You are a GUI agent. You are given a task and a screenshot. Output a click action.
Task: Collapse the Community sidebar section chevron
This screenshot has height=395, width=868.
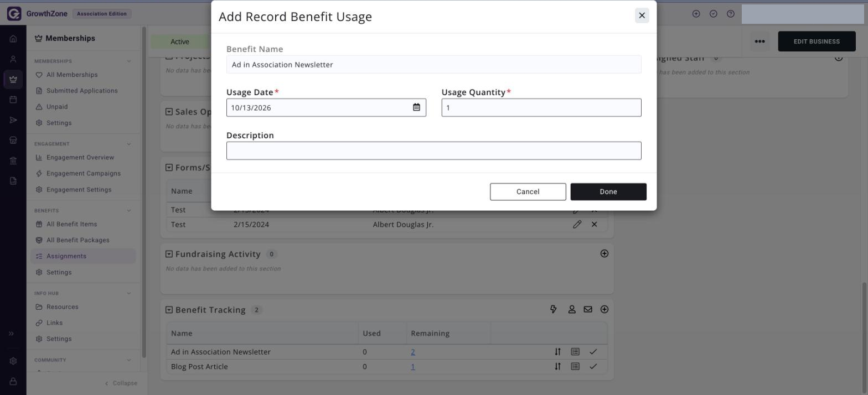click(x=129, y=360)
